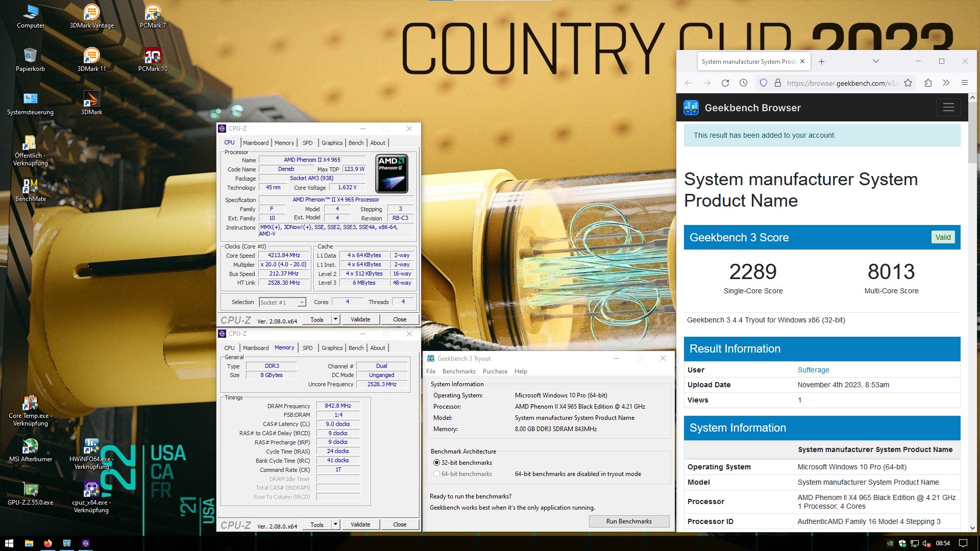Click the Geekbench Browser logo icon
Screen dimensions: 980x551
(x=691, y=108)
